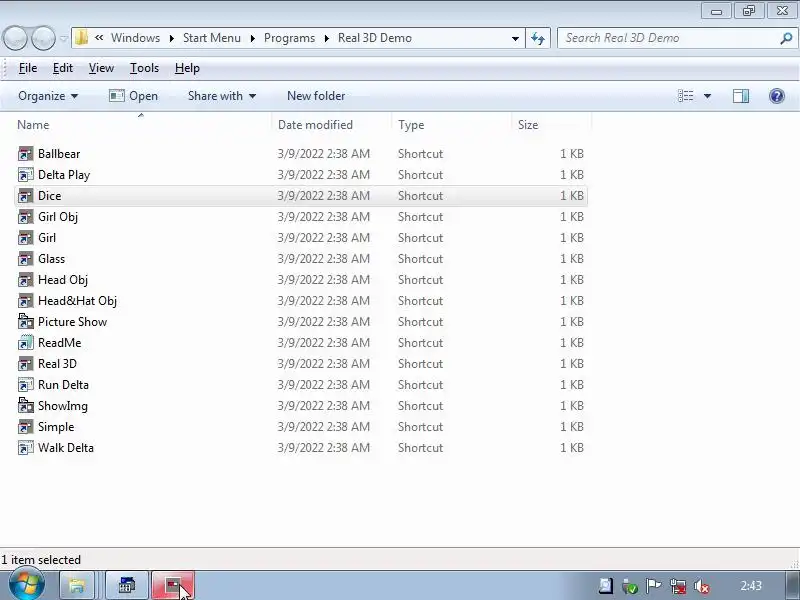Open the View menu
This screenshot has width=800, height=600.
[x=101, y=68]
